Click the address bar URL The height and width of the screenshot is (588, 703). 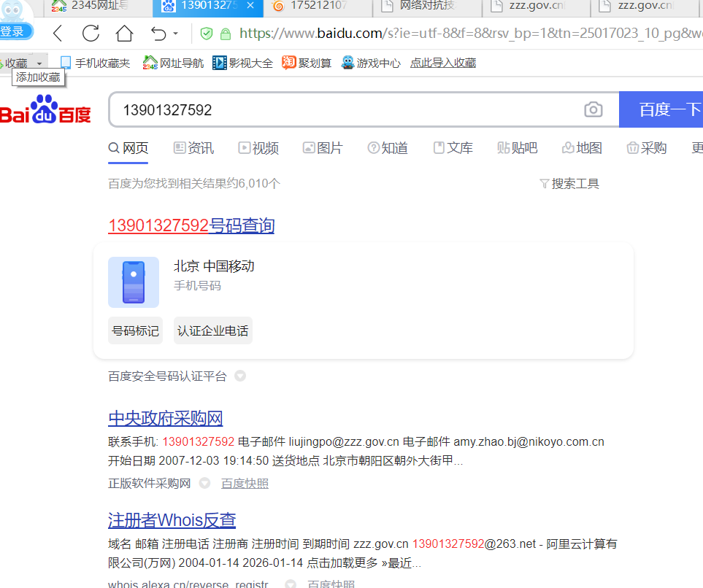tap(471, 33)
